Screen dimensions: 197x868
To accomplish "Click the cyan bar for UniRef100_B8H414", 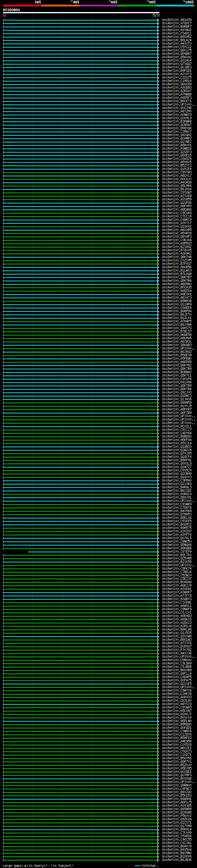I will point(81,830).
